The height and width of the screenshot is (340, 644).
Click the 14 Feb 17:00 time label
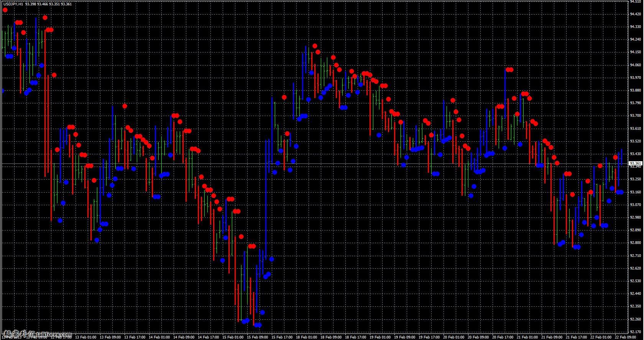click(208, 337)
